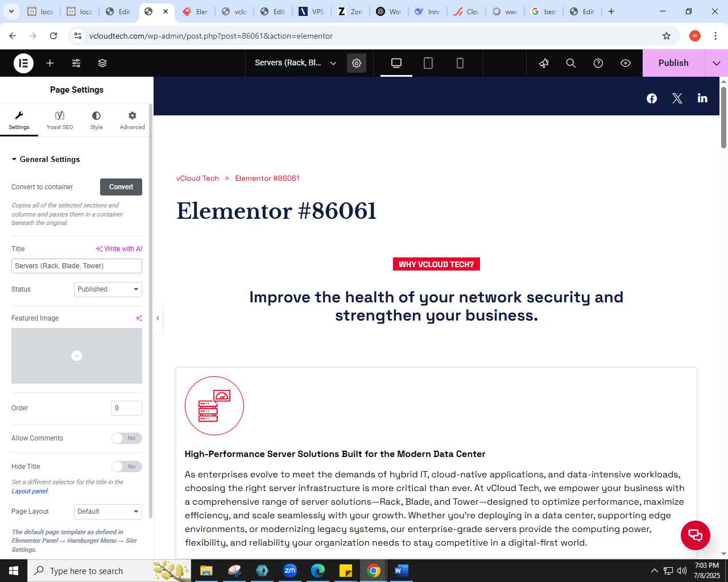Click the browser address bar URL
The image size is (728, 582).
point(211,36)
